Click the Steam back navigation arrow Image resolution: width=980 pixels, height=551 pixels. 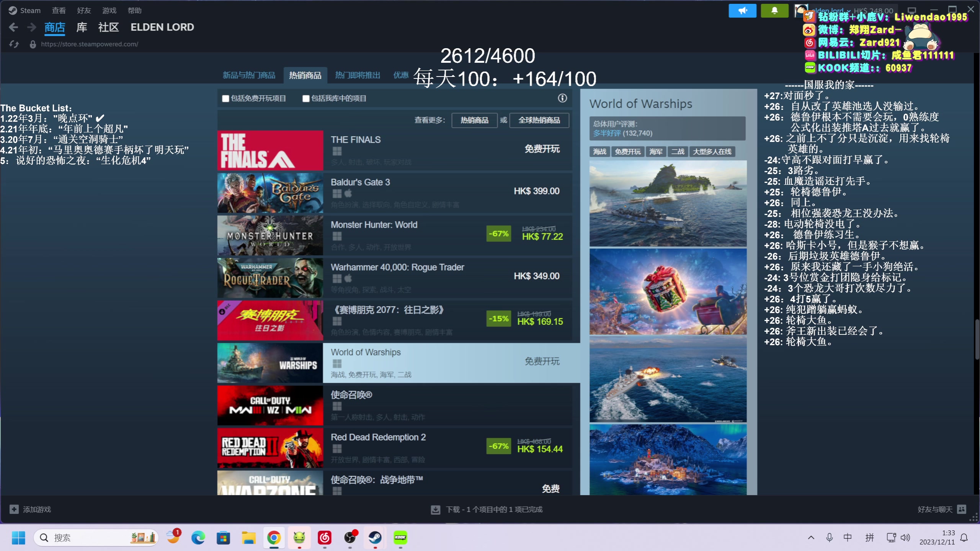(13, 27)
